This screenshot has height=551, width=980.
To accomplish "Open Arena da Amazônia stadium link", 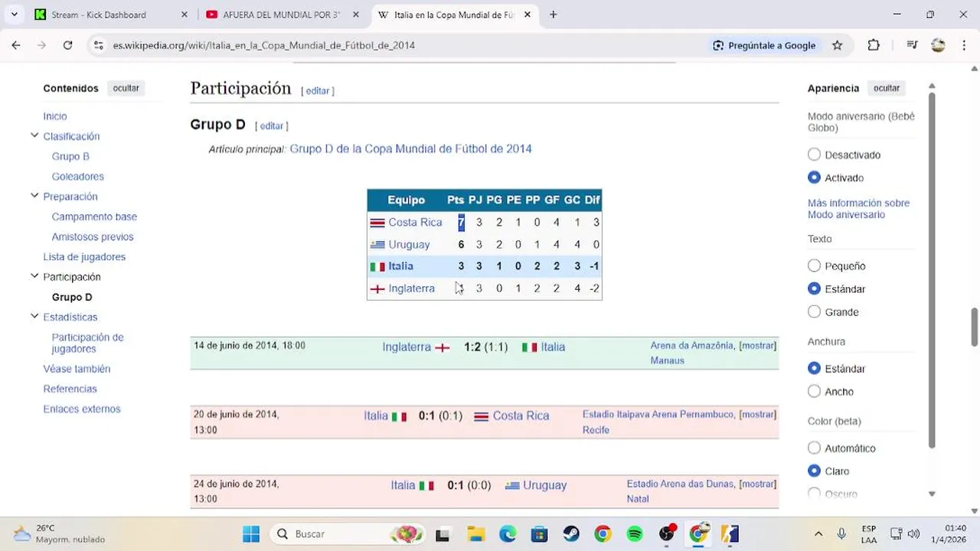I will coord(691,346).
